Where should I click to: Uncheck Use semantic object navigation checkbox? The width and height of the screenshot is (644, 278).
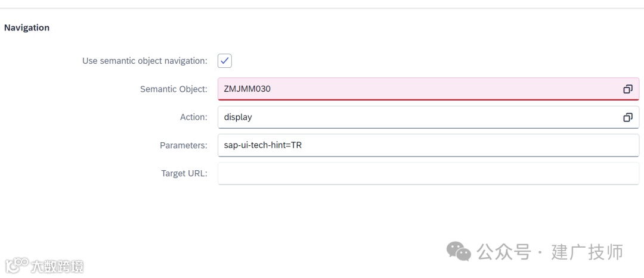pos(225,61)
